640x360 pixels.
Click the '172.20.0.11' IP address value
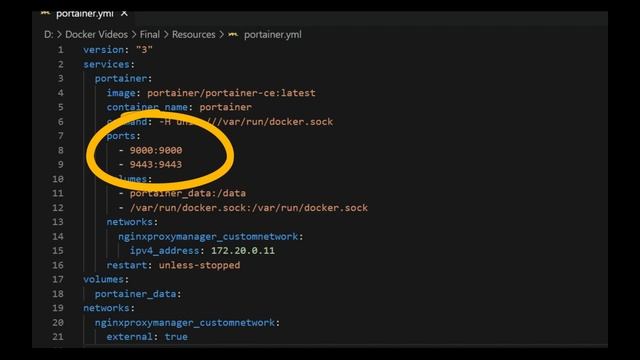click(242, 251)
